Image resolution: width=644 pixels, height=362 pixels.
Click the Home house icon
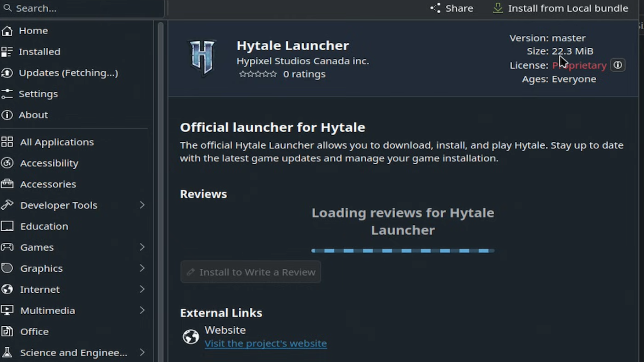tap(7, 31)
